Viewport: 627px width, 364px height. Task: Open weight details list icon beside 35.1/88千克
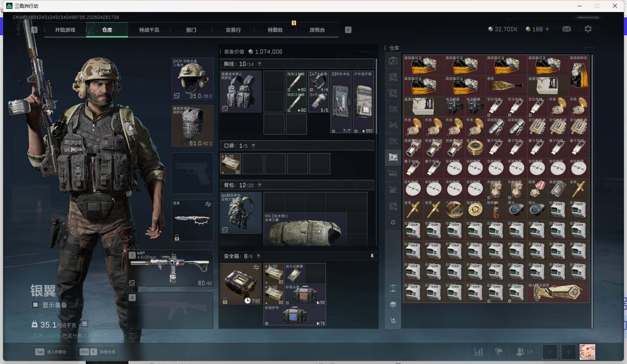click(84, 324)
